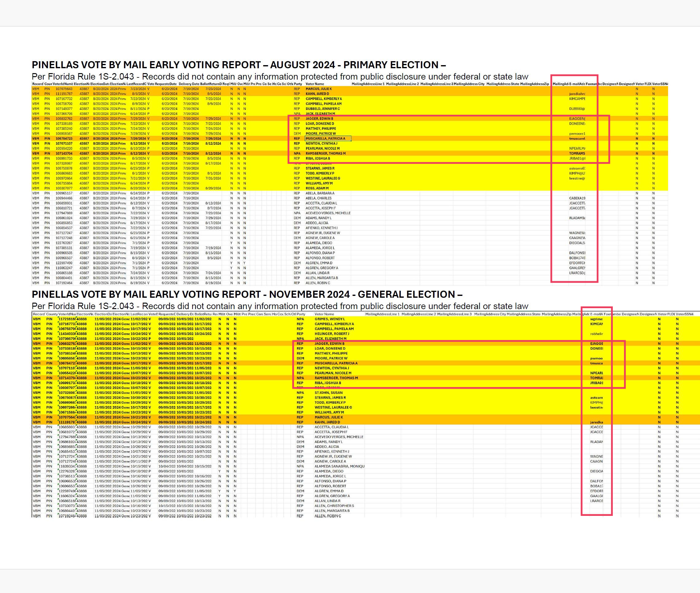Click Voter Name column header in August table
Image resolution: width=700 pixels, height=593 pixels.
pyautogui.click(x=315, y=84)
